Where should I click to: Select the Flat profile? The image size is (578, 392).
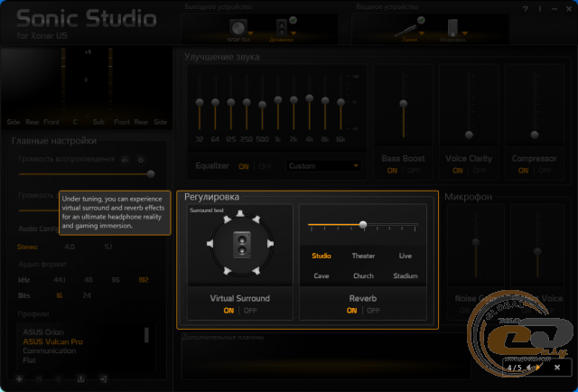point(29,360)
